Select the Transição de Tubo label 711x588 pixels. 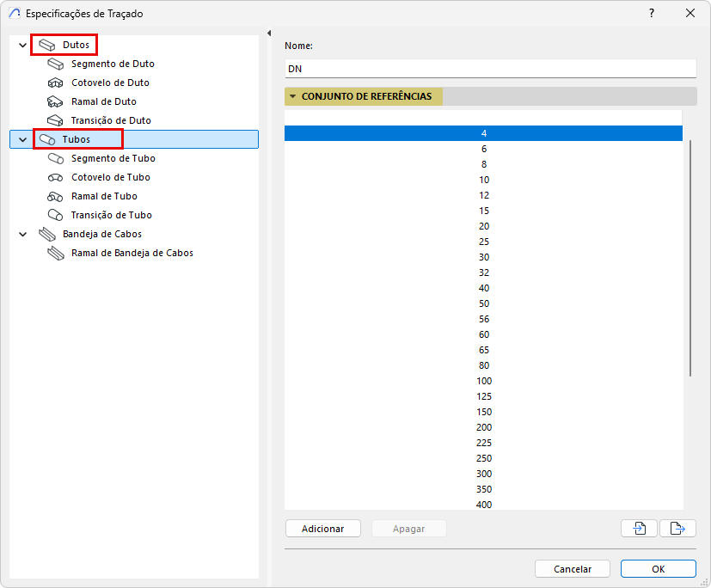pyautogui.click(x=112, y=216)
